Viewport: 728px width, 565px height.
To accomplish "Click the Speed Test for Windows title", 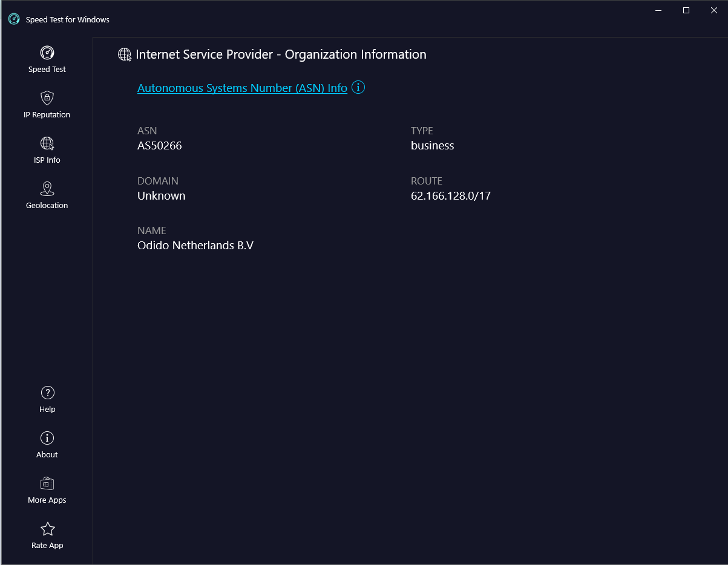I will coord(68,20).
